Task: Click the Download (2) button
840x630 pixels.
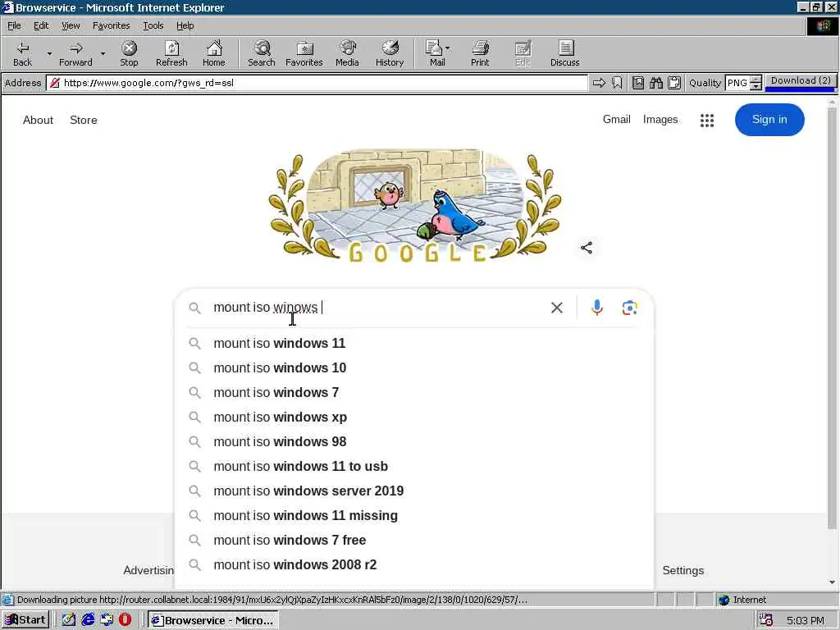Action: click(x=801, y=81)
